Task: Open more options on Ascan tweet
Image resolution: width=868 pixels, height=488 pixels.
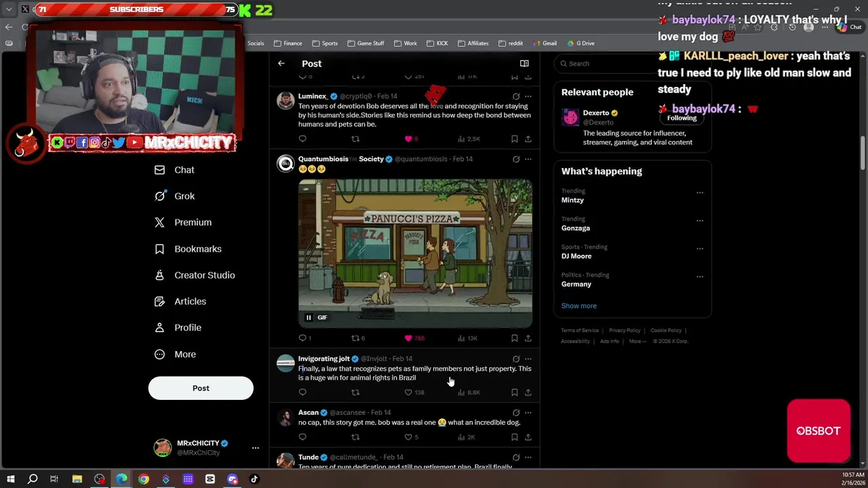Action: [528, 413]
